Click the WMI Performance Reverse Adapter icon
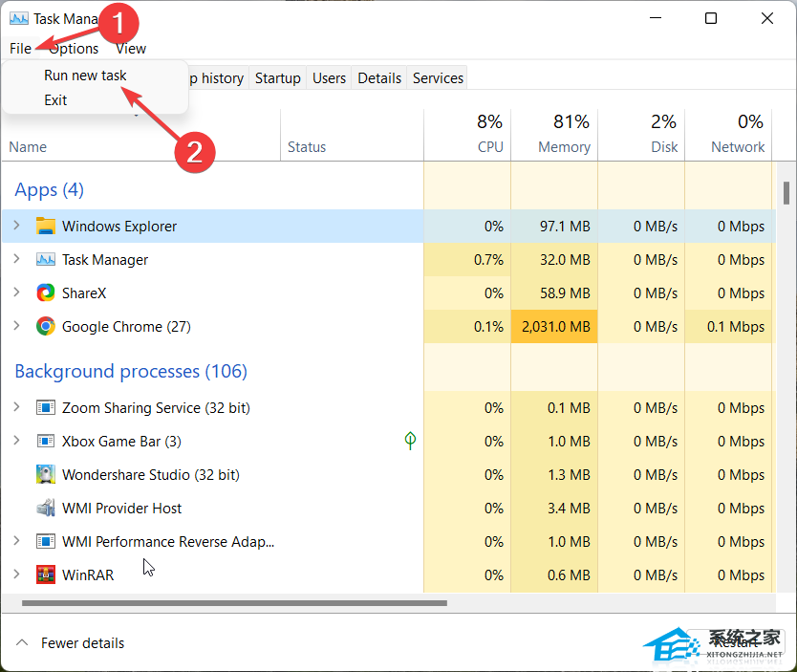 tap(46, 541)
